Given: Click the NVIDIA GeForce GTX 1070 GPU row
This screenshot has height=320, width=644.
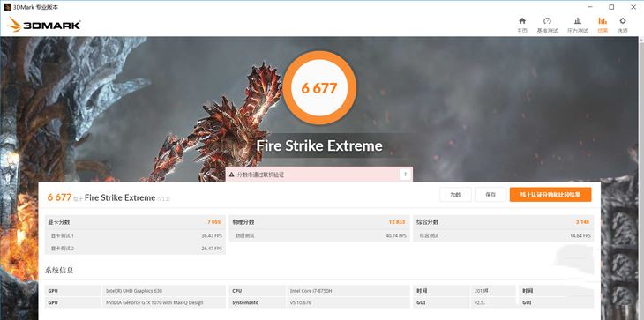Looking at the screenshot, I should pos(135,302).
